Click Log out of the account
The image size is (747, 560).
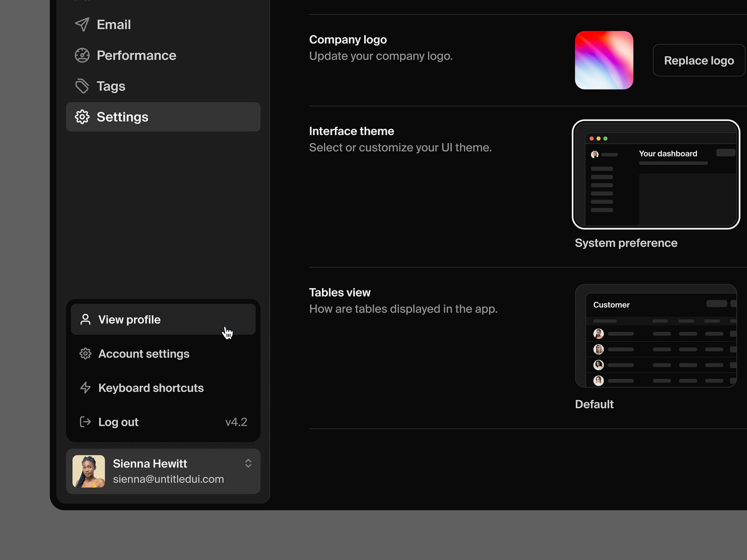[x=118, y=422]
